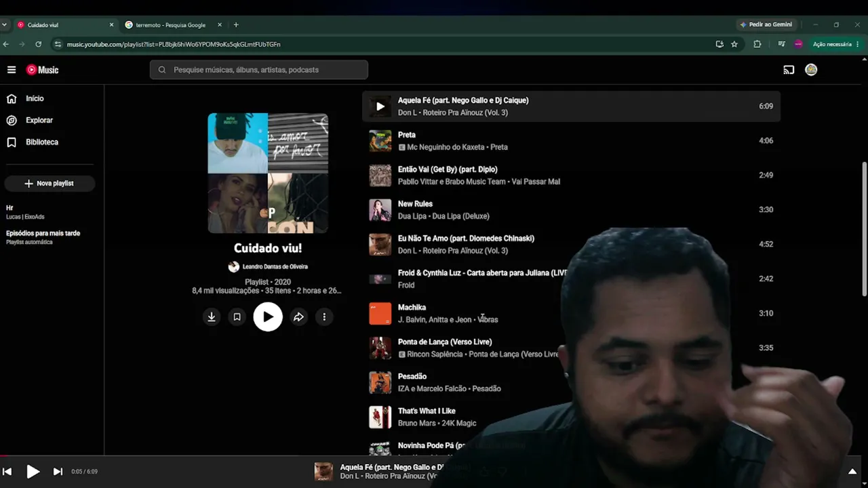Image resolution: width=868 pixels, height=488 pixels.
Task: Open the 24K Magic album link
Action: click(459, 424)
